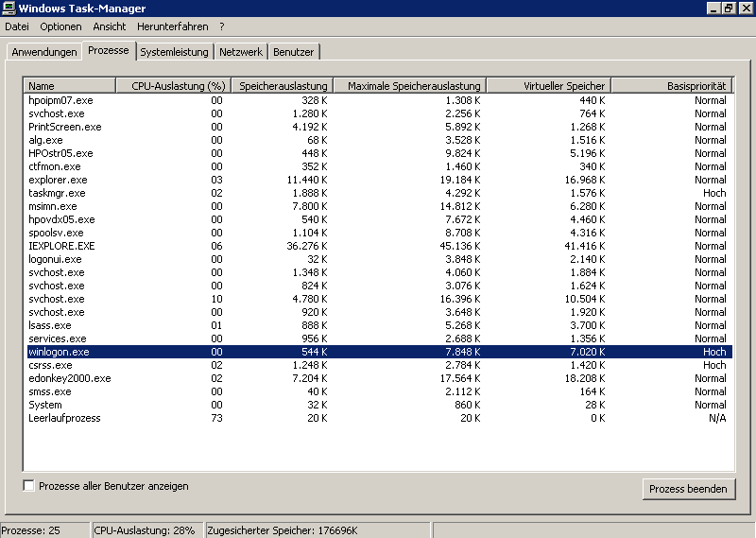Switch to the Anwendungen tab

(43, 52)
